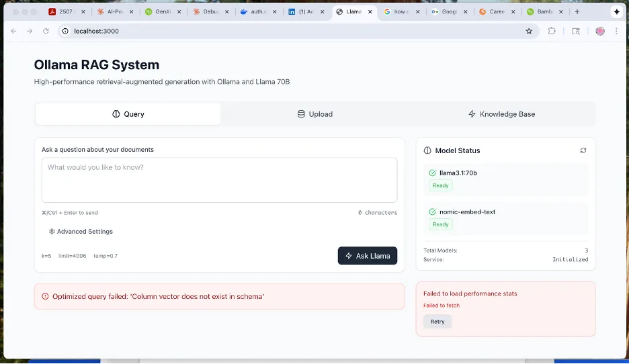Viewport: 629px width, 364px height.
Task: Click the user profile avatar icon
Action: (599, 31)
